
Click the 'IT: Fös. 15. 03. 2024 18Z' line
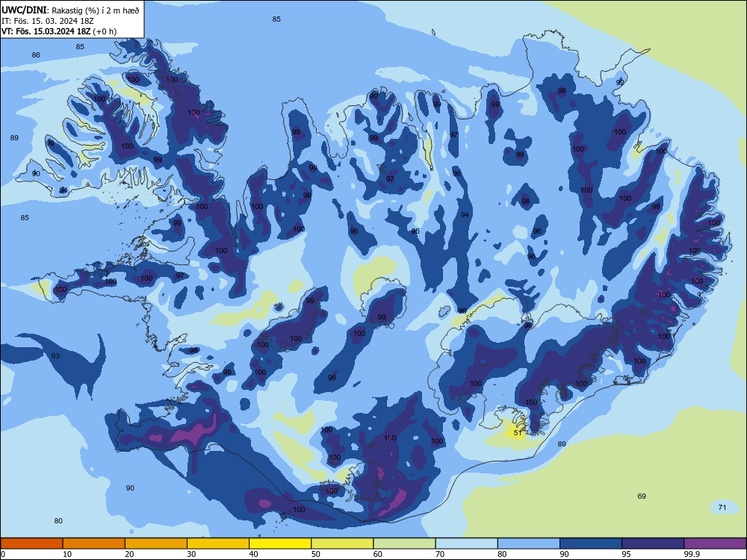[x=48, y=21]
